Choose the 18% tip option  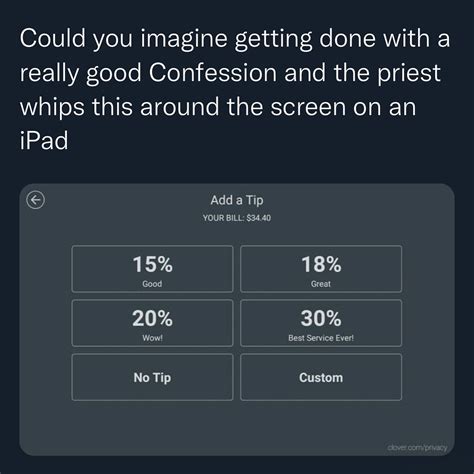point(321,269)
